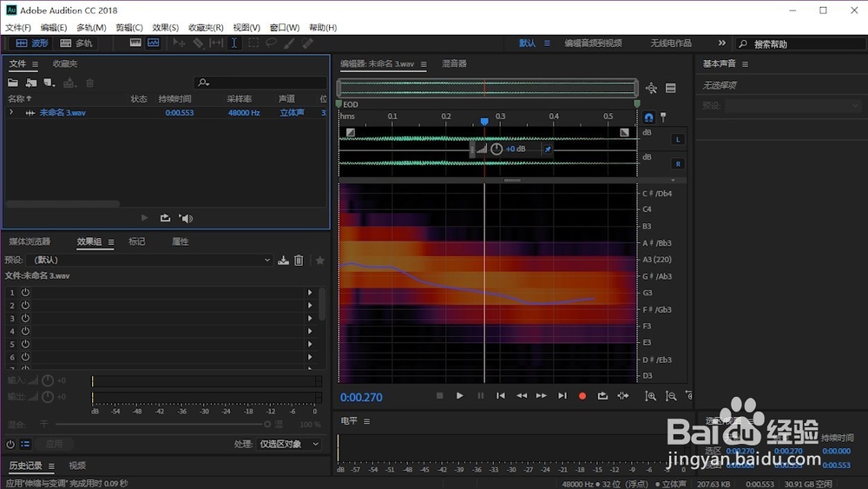The image size is (868, 489).
Task: Select the Paintbrush Selection tool
Action: point(289,43)
